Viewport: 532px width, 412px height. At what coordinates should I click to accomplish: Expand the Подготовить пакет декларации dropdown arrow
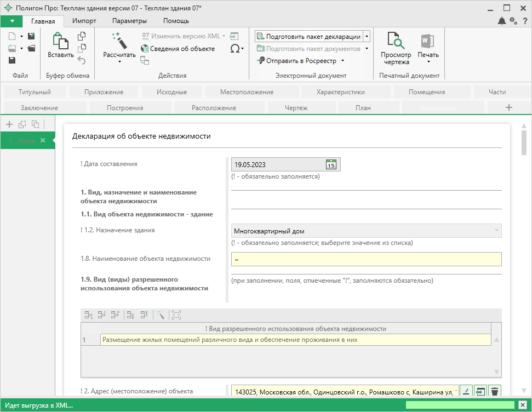tap(367, 37)
